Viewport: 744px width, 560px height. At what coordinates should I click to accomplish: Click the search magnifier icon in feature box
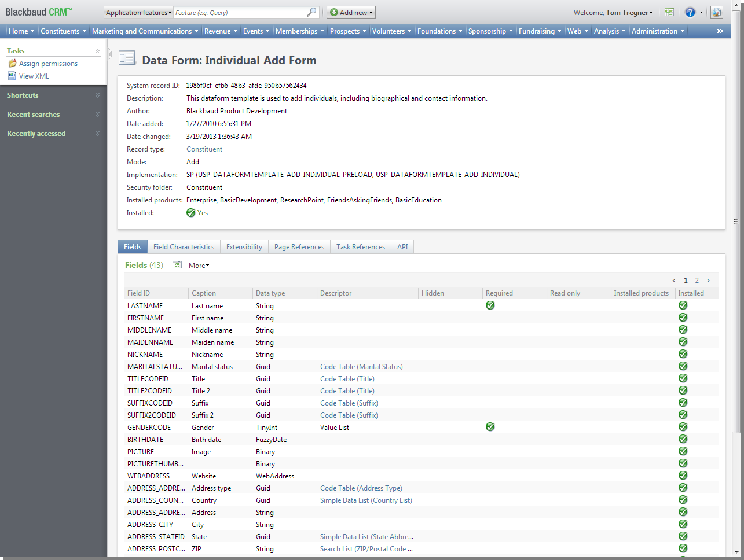[x=311, y=12]
